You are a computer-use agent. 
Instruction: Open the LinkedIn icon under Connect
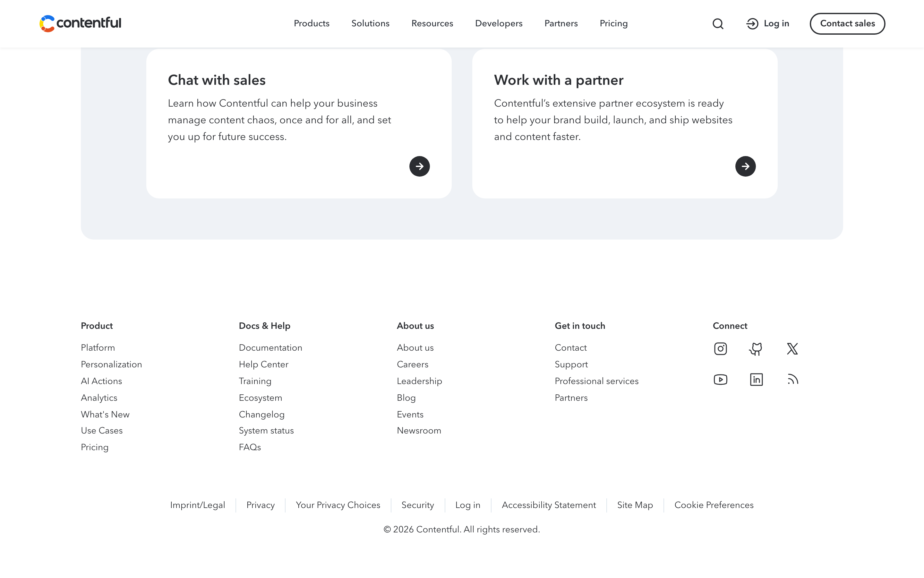(x=756, y=380)
